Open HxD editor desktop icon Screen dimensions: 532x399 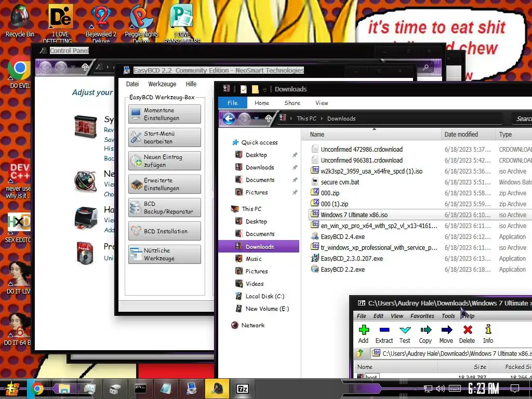click(19, 228)
